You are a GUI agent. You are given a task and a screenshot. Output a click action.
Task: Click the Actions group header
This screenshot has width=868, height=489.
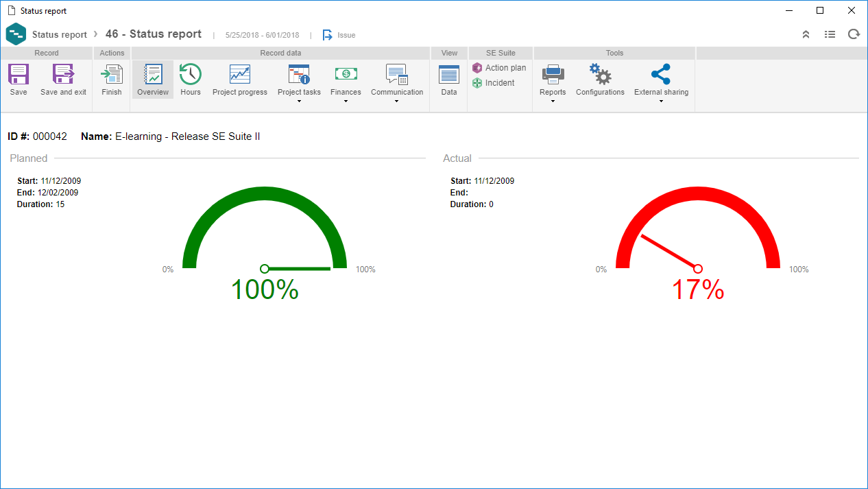point(112,53)
